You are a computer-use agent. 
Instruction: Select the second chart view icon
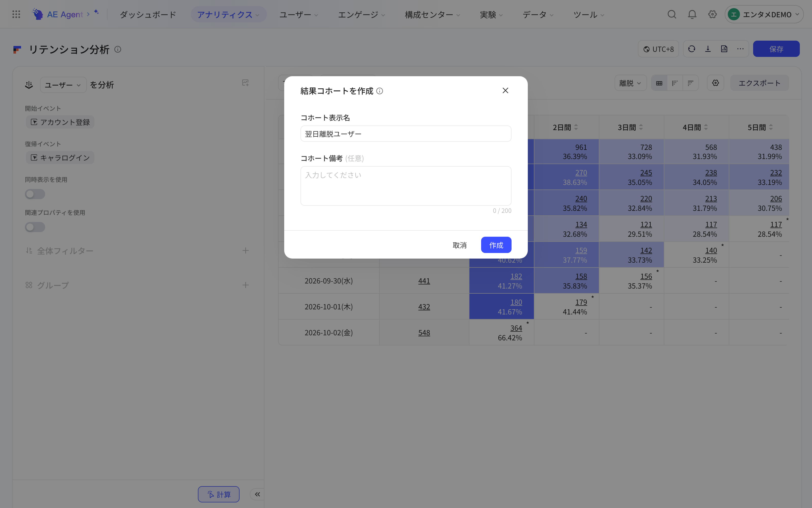[x=675, y=83]
